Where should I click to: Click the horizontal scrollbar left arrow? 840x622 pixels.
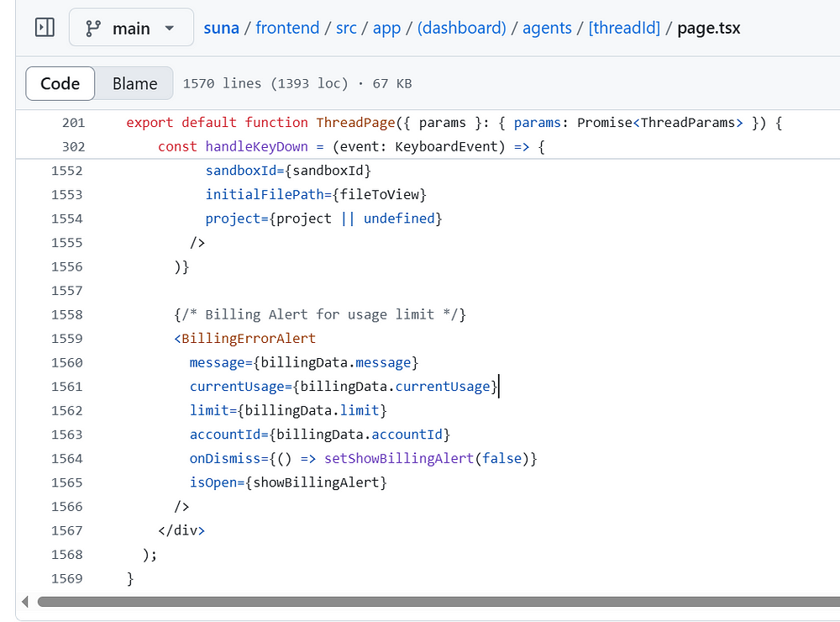tap(25, 602)
